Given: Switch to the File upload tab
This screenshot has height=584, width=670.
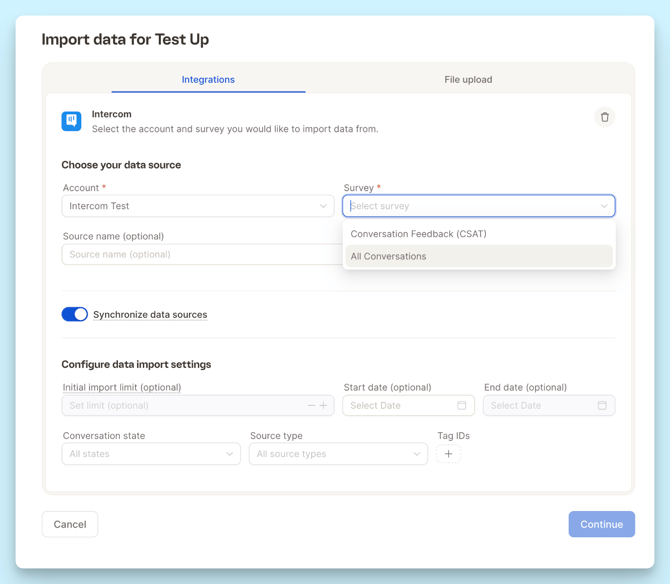Looking at the screenshot, I should tap(468, 80).
